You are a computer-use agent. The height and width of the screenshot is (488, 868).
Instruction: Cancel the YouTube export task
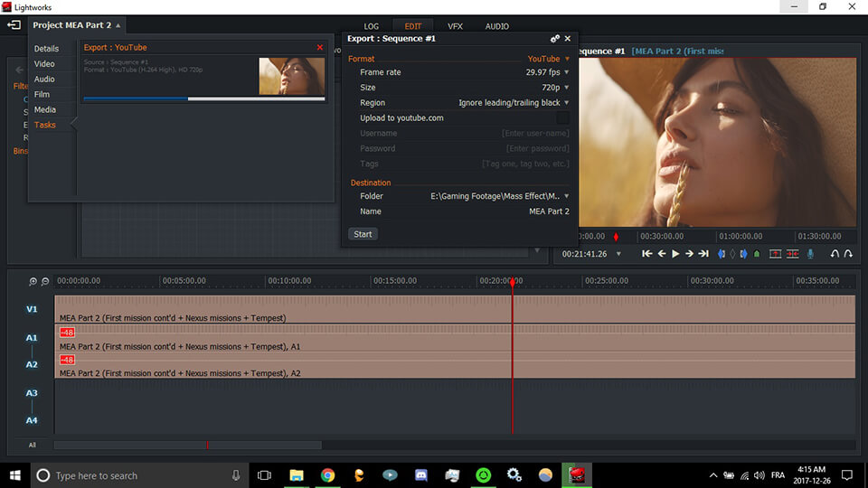[319, 48]
